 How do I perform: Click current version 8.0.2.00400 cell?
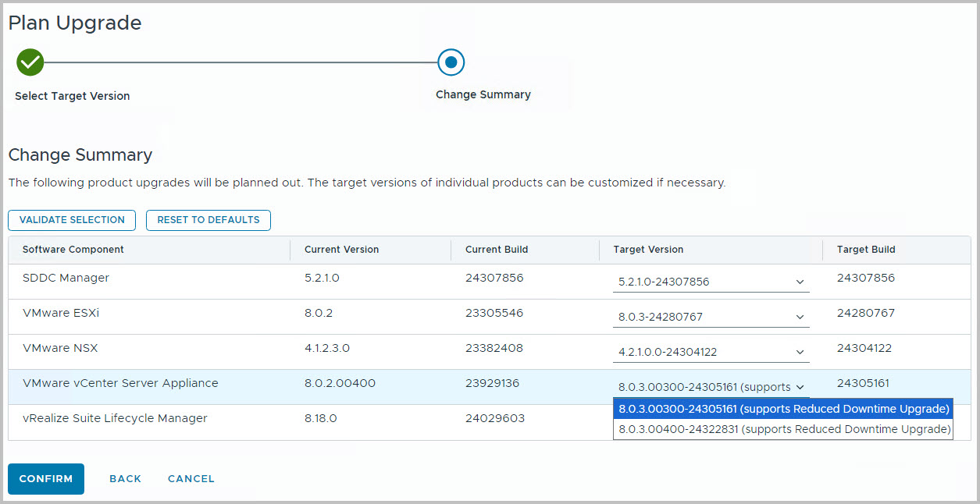(x=340, y=383)
